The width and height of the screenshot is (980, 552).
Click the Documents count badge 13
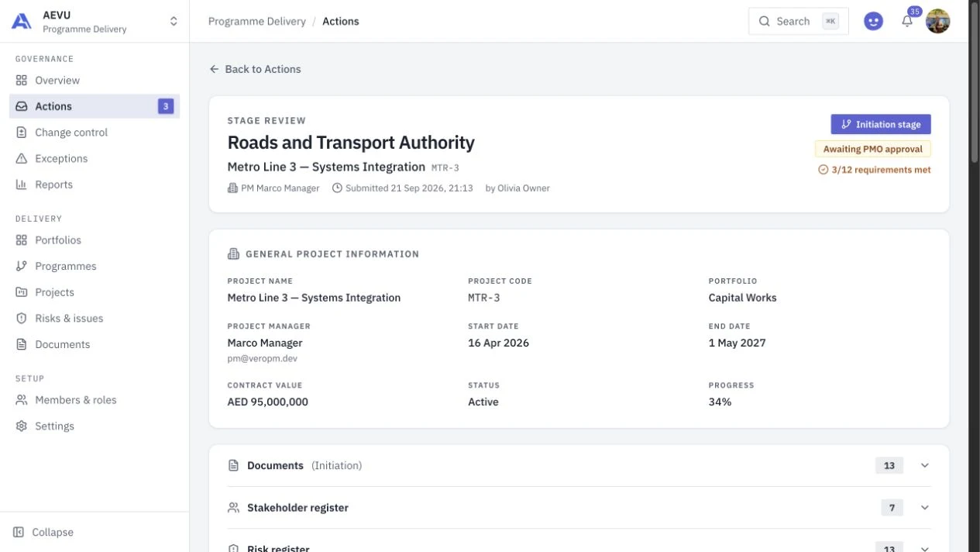coord(889,466)
